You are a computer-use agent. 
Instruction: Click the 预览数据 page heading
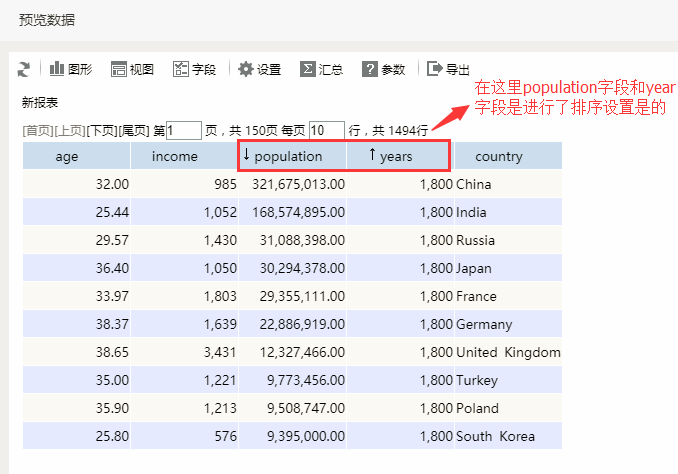[47, 20]
